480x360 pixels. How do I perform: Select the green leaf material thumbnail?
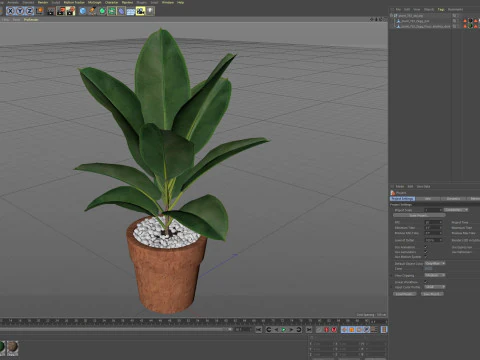click(x=2, y=347)
